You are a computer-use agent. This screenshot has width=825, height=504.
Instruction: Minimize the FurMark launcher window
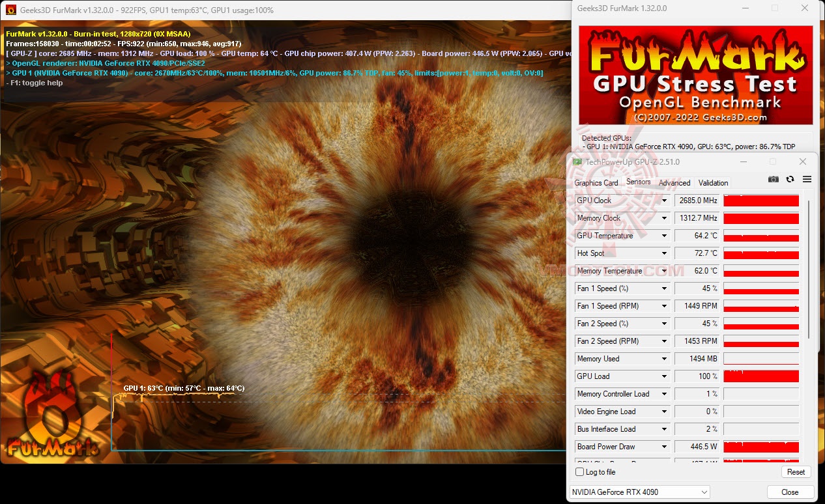744,8
